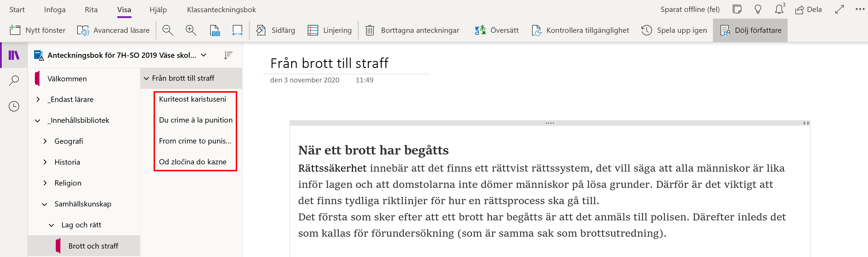Click the zoom in magnifier icon
Viewport: 868px width, 257px height.
191,30
